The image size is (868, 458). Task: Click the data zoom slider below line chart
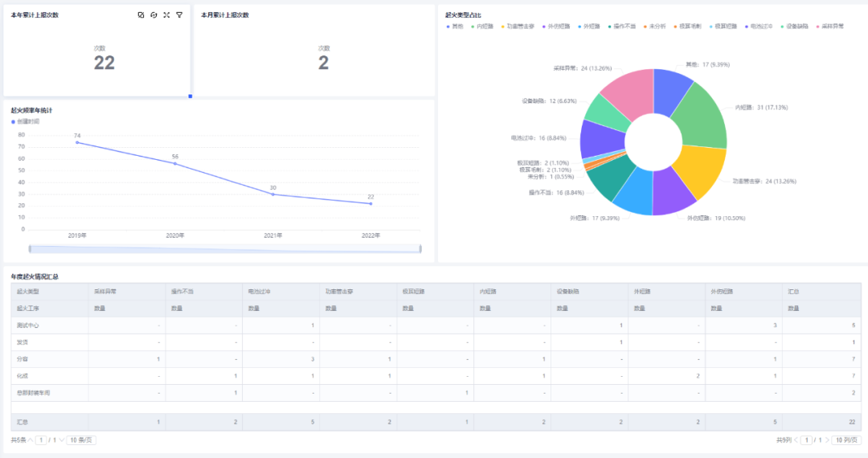225,249
